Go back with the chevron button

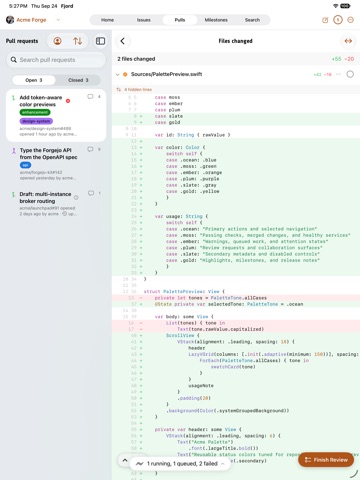coord(123,41)
